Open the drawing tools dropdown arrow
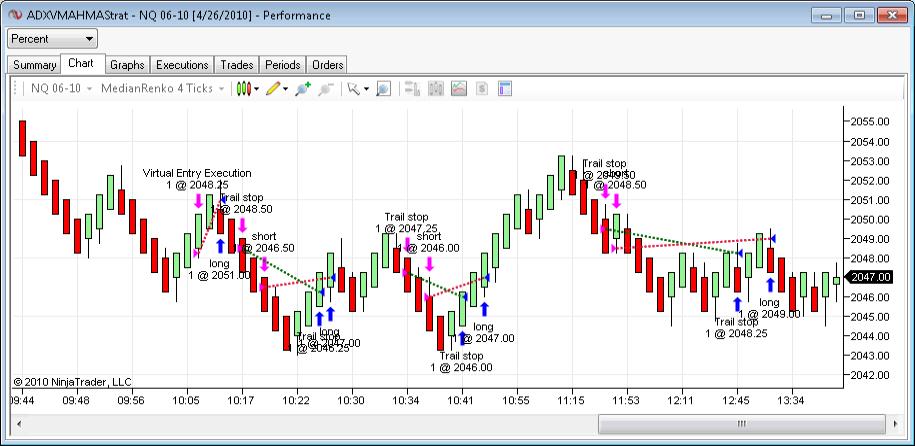Screen dimensions: 915x446 285,89
